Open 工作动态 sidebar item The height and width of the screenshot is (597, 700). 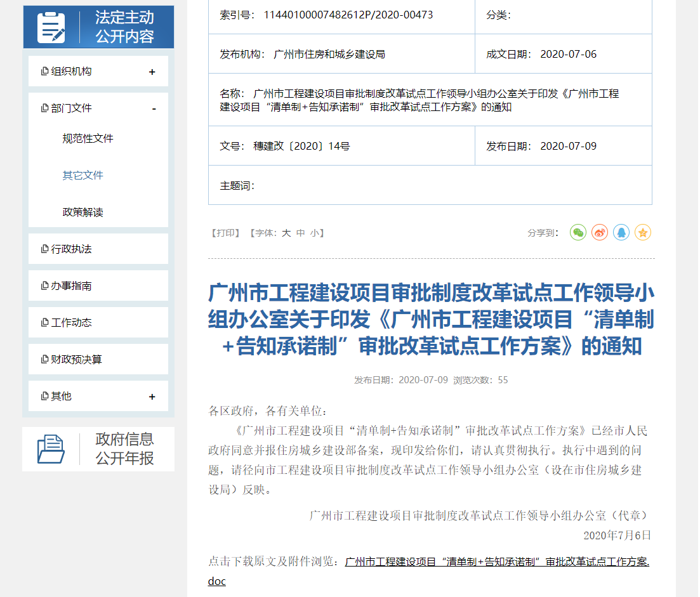[71, 322]
